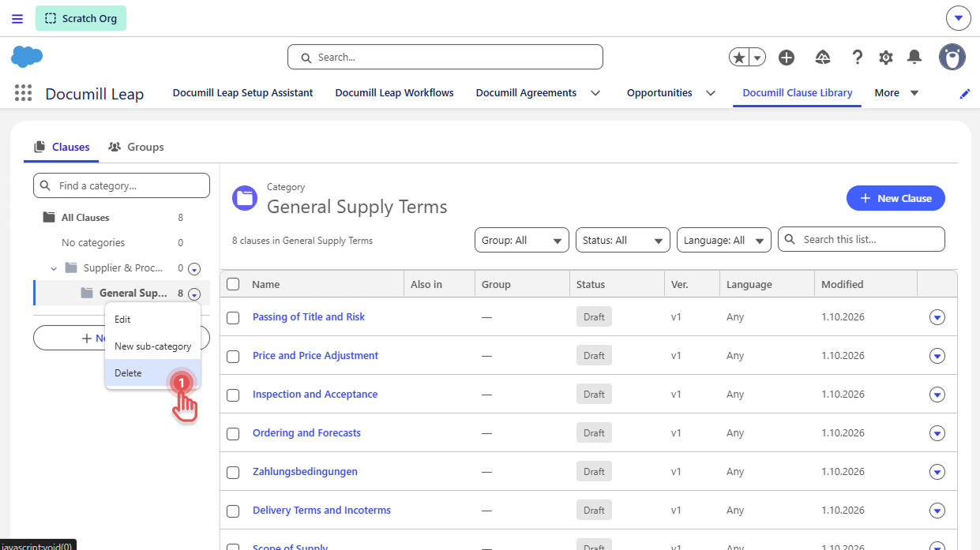Open the Favorites star icon
This screenshot has height=550, width=980.
739,57
